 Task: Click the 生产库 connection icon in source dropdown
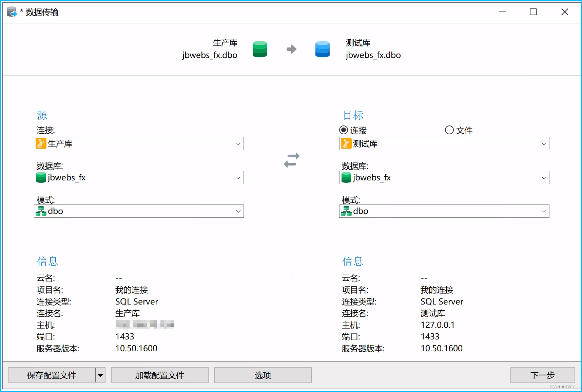[x=41, y=143]
